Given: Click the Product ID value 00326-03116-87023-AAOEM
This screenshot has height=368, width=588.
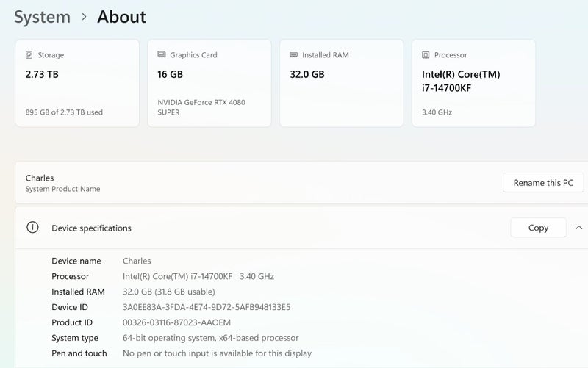Looking at the screenshot, I should click(176, 322).
